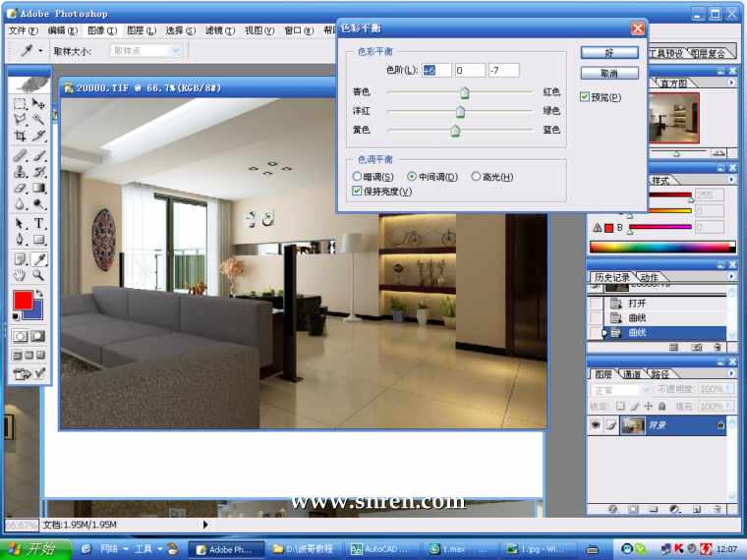This screenshot has height=560, width=747.
Task: Click the 青色-红色 slider handle
Action: point(465,92)
